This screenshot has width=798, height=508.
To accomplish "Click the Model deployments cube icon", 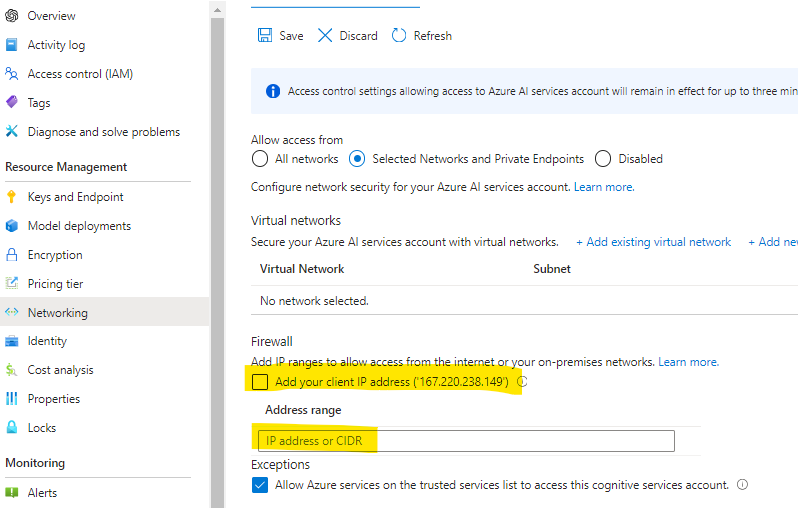I will [12, 225].
